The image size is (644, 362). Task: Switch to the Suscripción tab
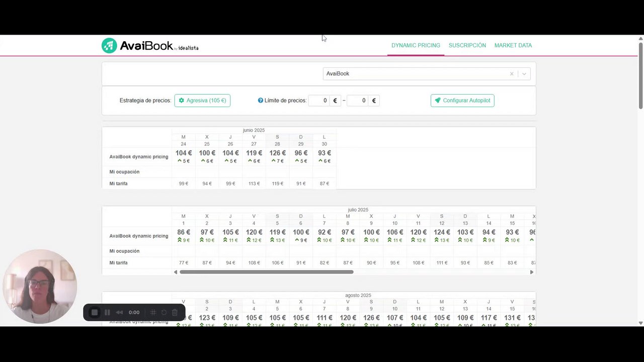[467, 45]
